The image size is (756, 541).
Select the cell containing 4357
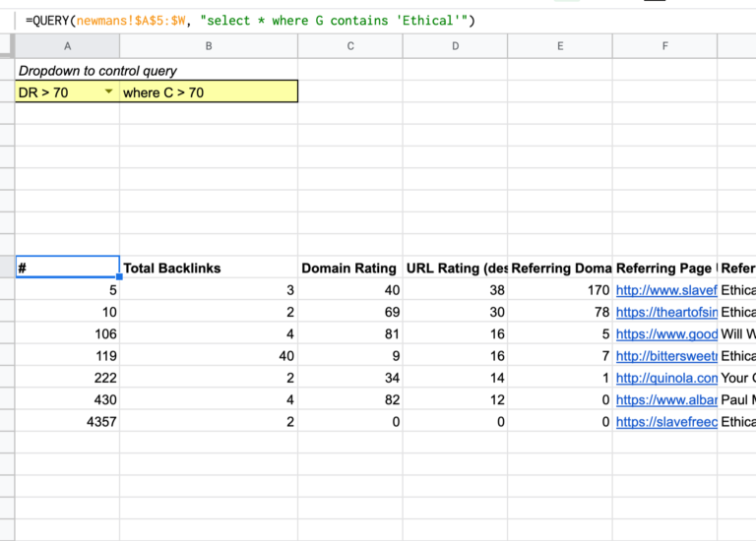67,421
